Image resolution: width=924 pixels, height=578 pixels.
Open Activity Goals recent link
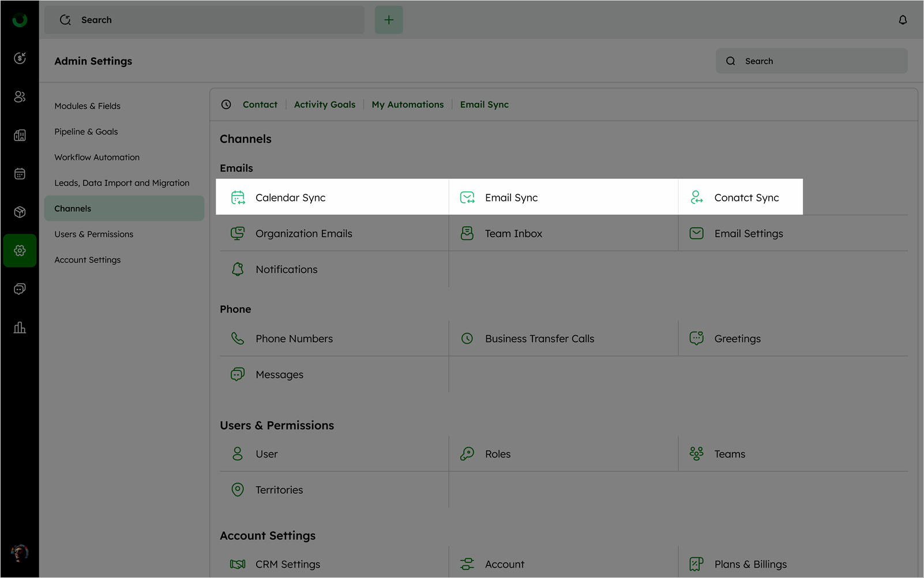(325, 104)
